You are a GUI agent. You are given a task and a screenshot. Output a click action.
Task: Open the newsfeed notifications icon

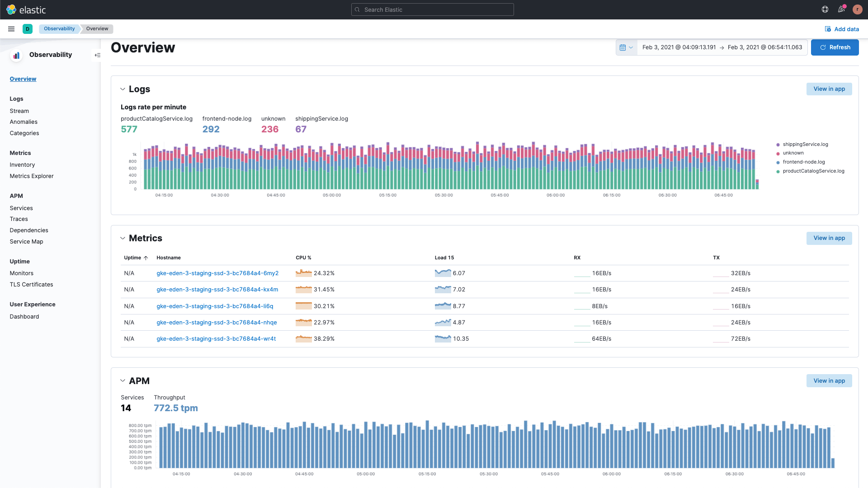(841, 9)
